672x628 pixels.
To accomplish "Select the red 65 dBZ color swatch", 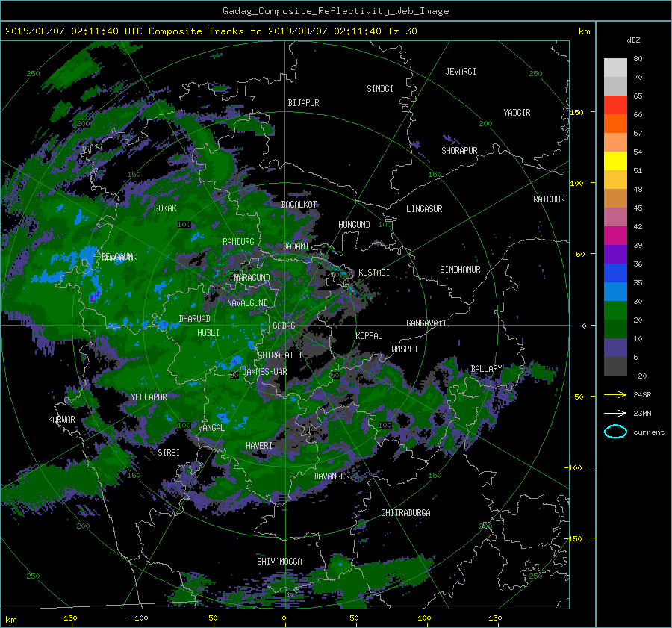I will click(615, 105).
